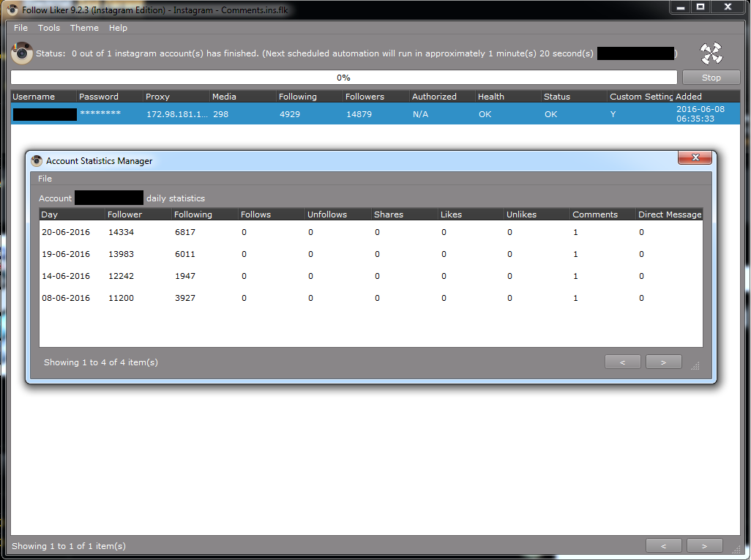The width and height of the screenshot is (751, 560).
Task: Sort statistics by Unlikes column header
Action: (x=537, y=214)
